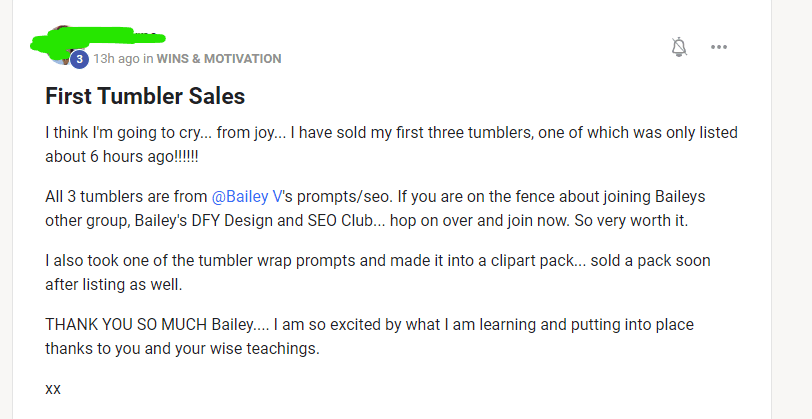Viewport: 812px width, 419px height.
Task: Open the redacted author name
Action: tap(100, 41)
